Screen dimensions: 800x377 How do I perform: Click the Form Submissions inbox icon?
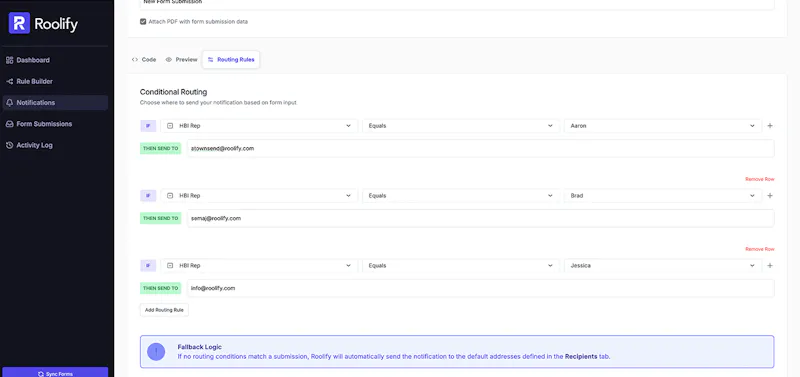(9, 124)
